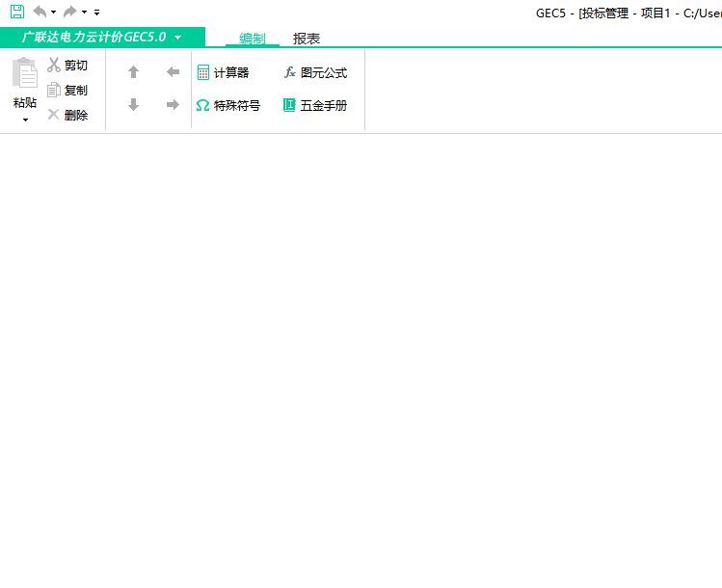Click the 剪切 cut button
Viewport: 722px width, 588px height.
coord(67,66)
